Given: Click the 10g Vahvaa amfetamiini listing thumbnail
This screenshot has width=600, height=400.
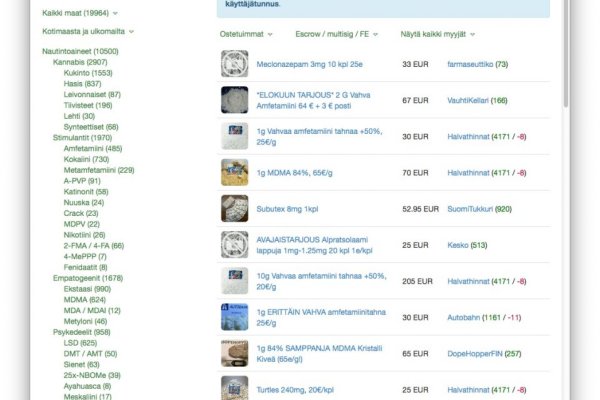Looking at the screenshot, I should click(235, 281).
